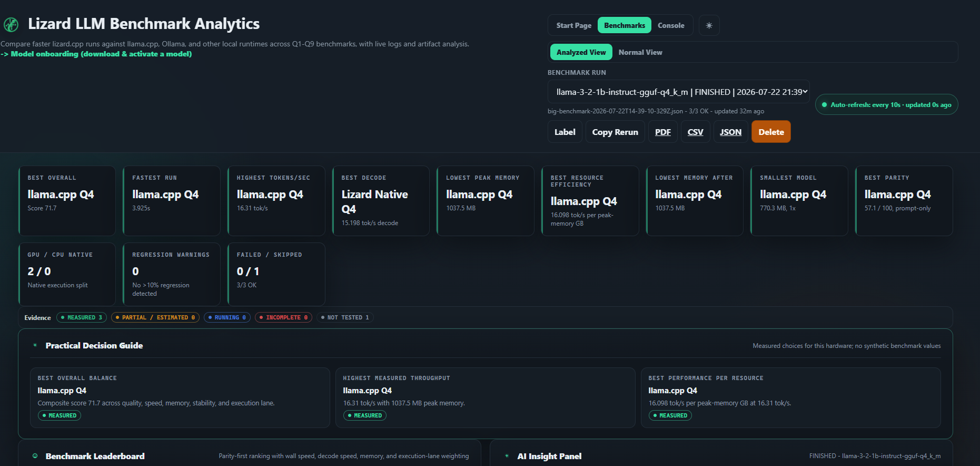The image size is (980, 466).
Task: Toggle the light/dark theme sun icon
Action: click(x=709, y=25)
